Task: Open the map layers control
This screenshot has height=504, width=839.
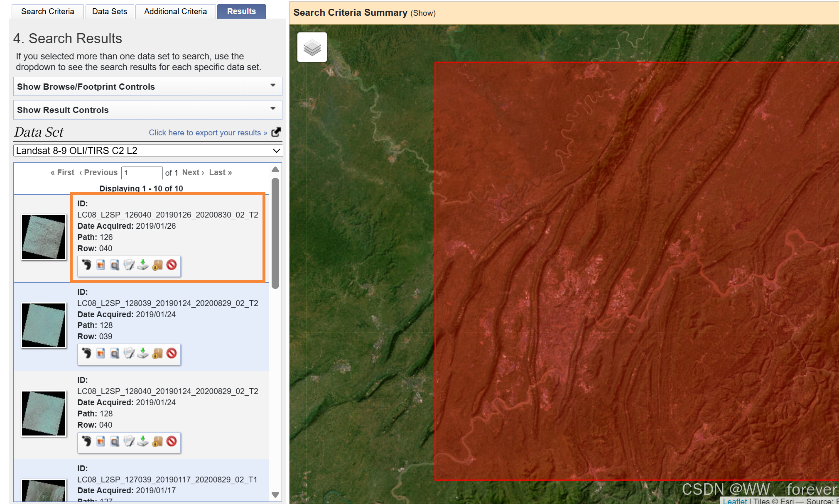Action: click(x=312, y=47)
